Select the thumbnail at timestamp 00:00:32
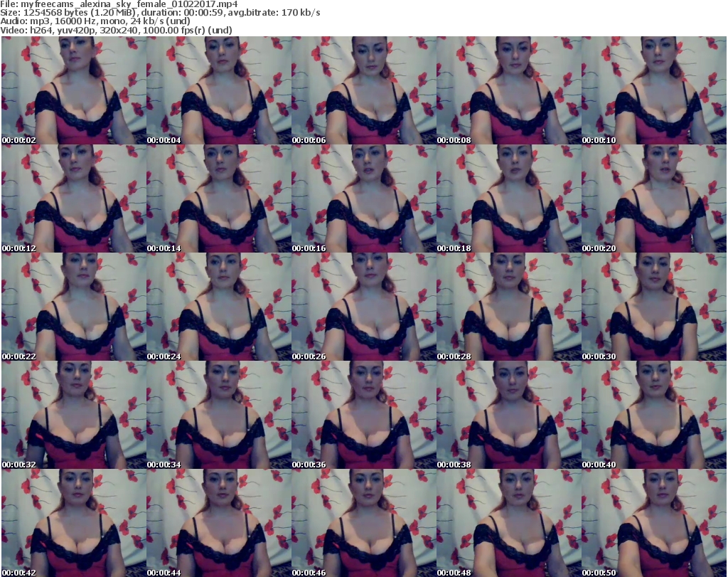The image size is (728, 577). pos(74,415)
